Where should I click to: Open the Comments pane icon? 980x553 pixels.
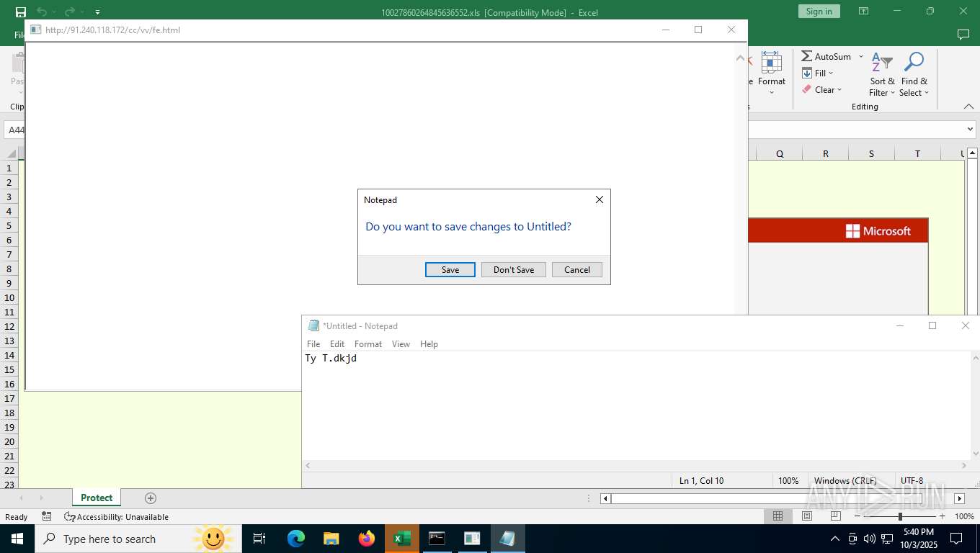963,35
